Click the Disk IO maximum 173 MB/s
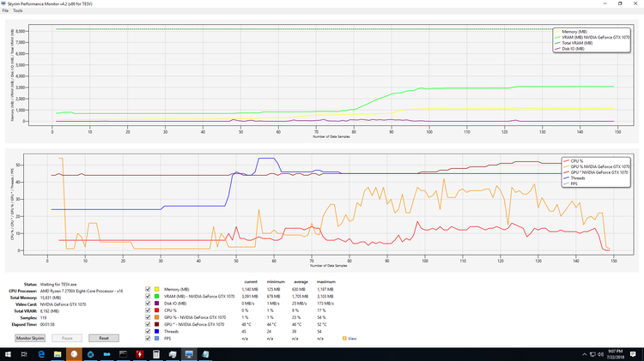 325,304
